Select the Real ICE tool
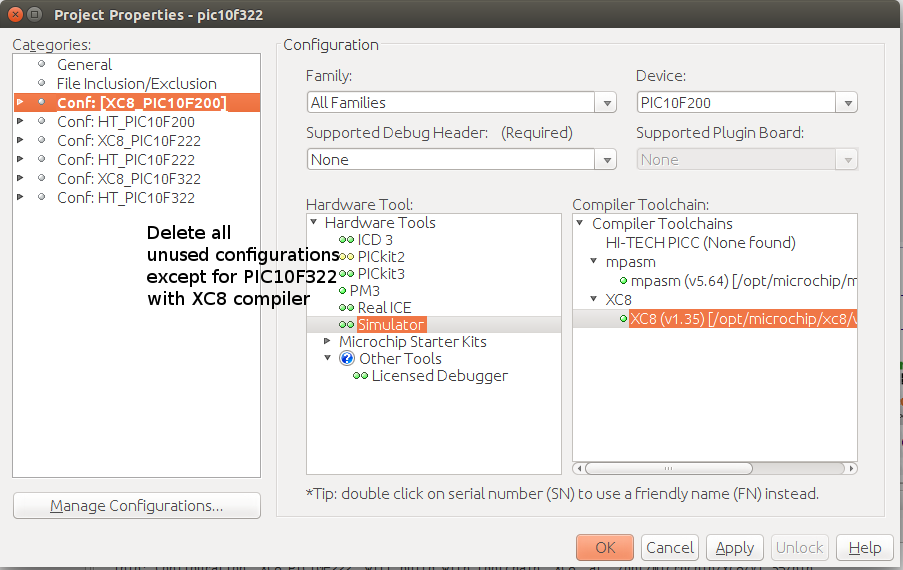 coord(384,308)
